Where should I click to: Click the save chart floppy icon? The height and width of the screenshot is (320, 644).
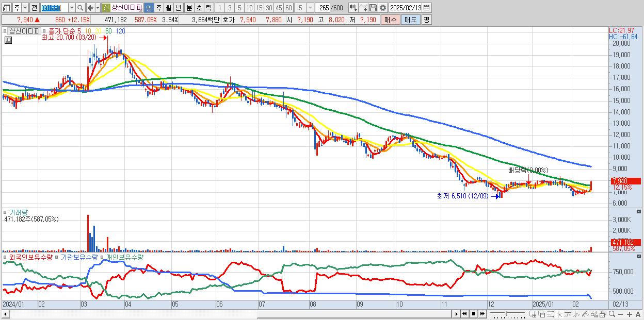coord(373,8)
